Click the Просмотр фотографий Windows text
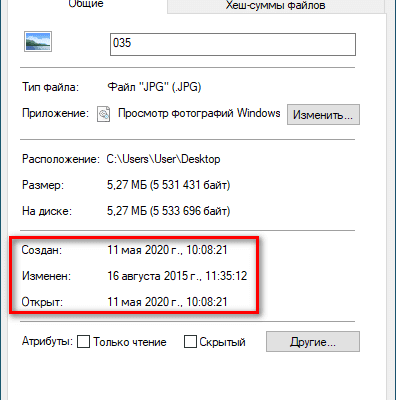Screen dimensions: 396x400 pyautogui.click(x=199, y=113)
